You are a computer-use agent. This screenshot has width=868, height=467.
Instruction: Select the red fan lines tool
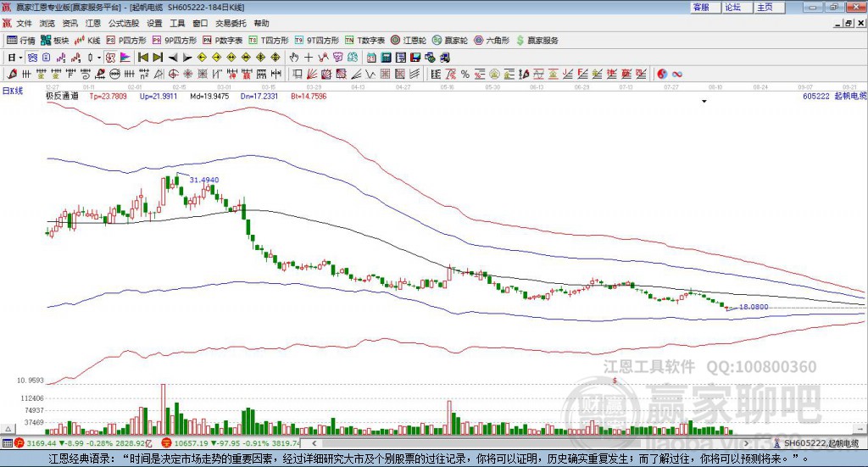pyautogui.click(x=312, y=74)
